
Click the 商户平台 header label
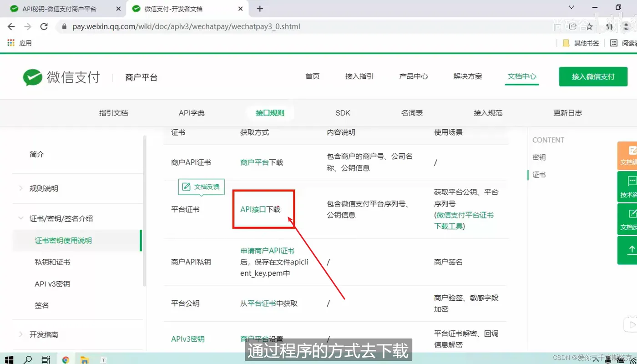pos(141,77)
